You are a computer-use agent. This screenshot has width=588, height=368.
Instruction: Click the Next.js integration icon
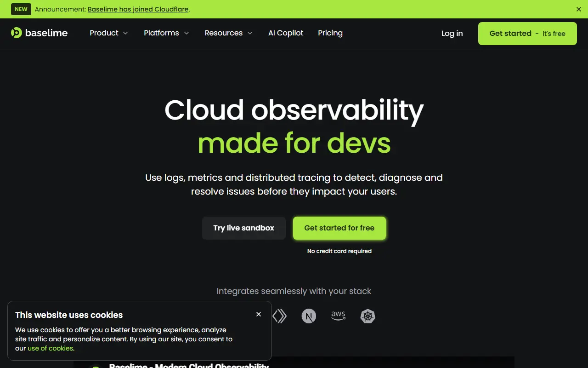tap(309, 316)
